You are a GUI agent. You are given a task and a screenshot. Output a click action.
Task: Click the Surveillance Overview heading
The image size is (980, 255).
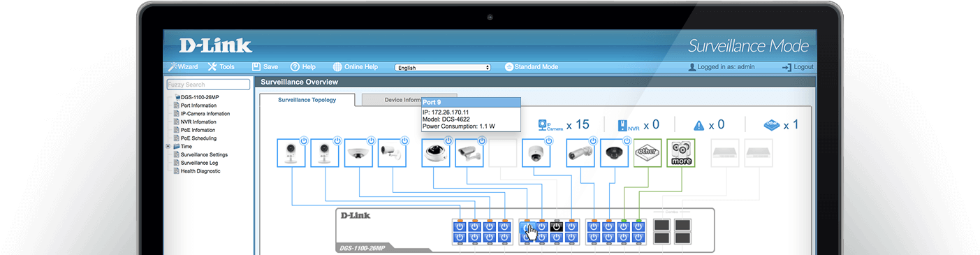(x=299, y=82)
